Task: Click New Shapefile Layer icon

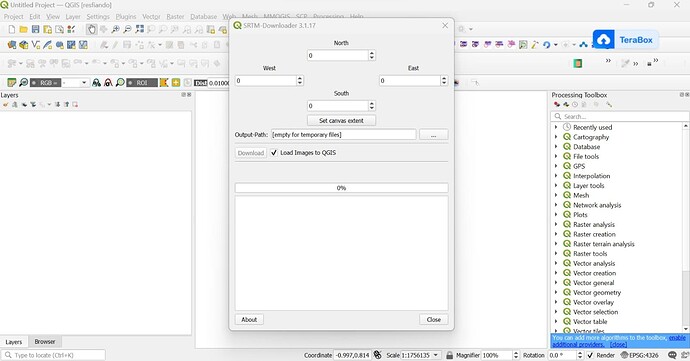Action: click(x=36, y=45)
